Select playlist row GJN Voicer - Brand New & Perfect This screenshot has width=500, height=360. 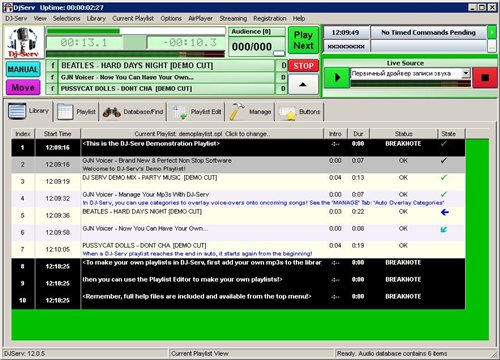coord(238,164)
